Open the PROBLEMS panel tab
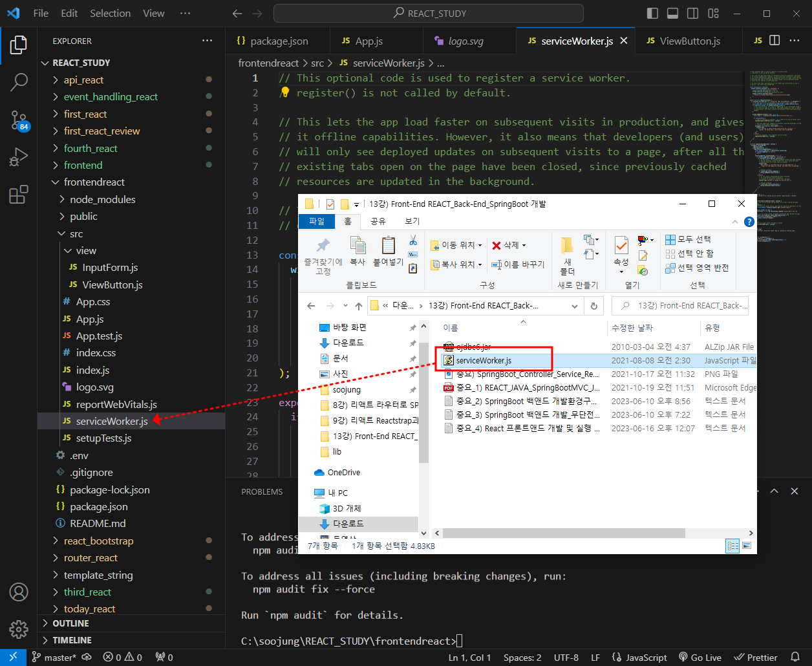This screenshot has width=812, height=666. [x=262, y=491]
